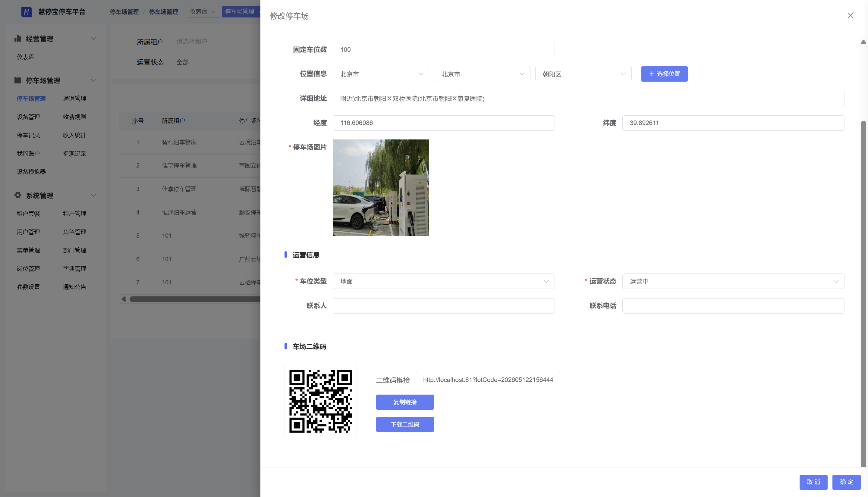
Task: Click 取消 to cancel editing
Action: coord(813,482)
